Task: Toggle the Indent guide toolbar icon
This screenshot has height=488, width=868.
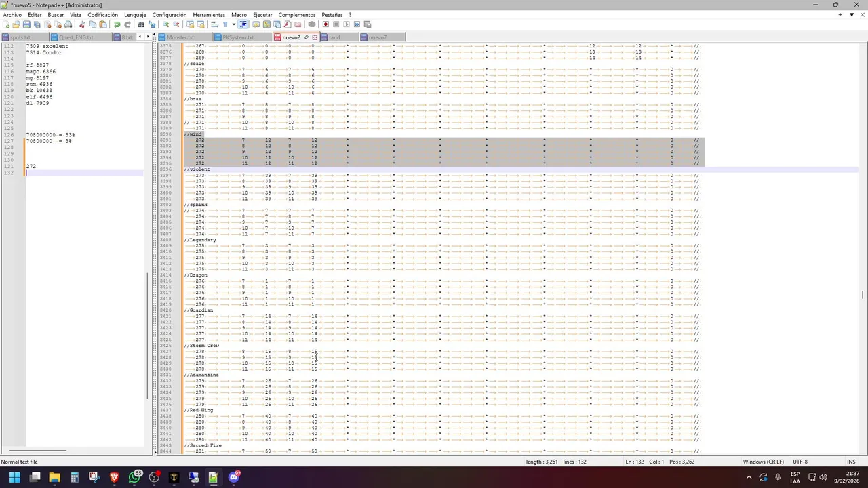Action: (x=243, y=24)
